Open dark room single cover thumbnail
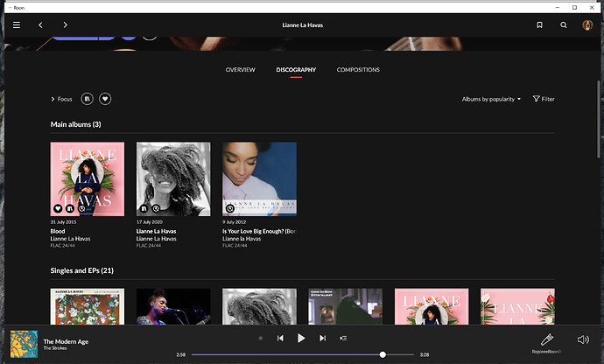This screenshot has height=364, width=604. pos(346,306)
